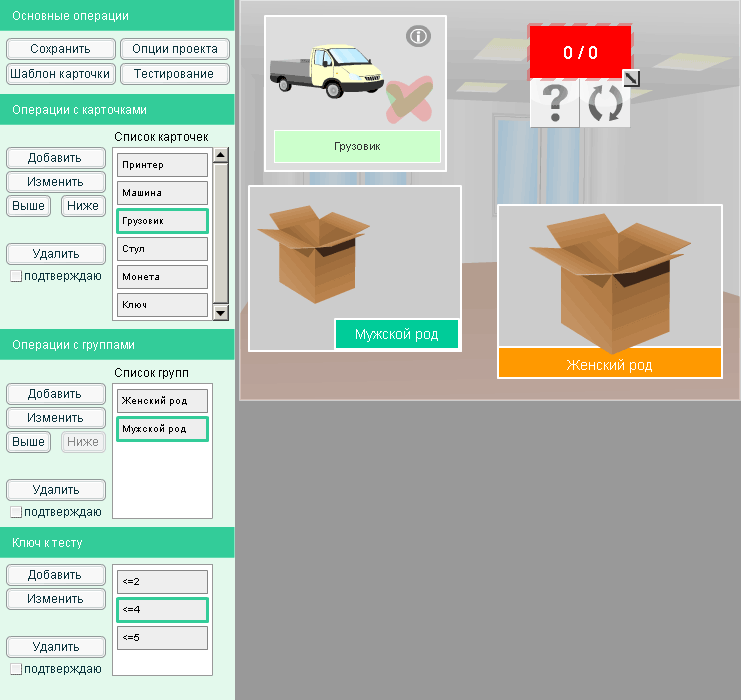Select Машина in the card list

[162, 193]
